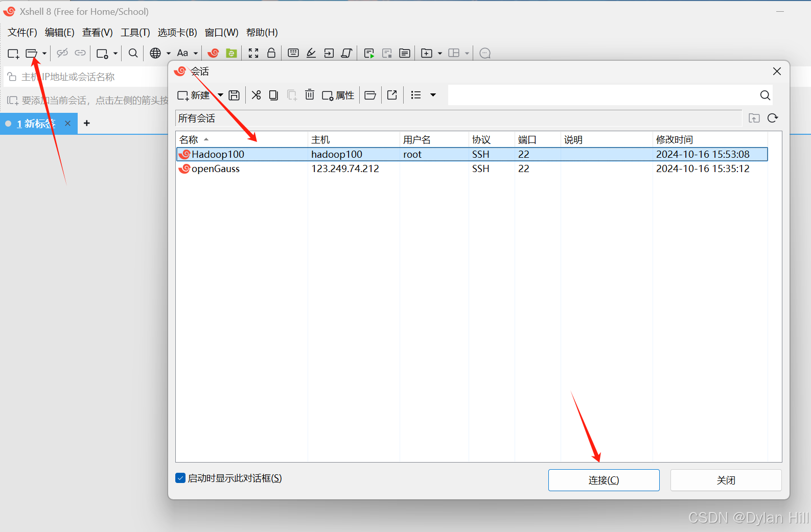Click the delete trash icon in dialog
This screenshot has width=811, height=532.
(310, 94)
